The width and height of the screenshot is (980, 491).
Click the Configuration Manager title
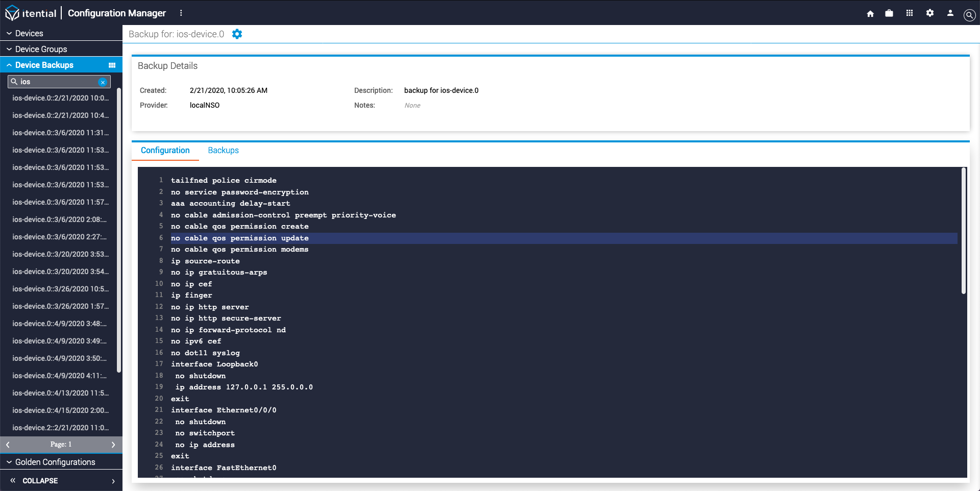(x=117, y=13)
